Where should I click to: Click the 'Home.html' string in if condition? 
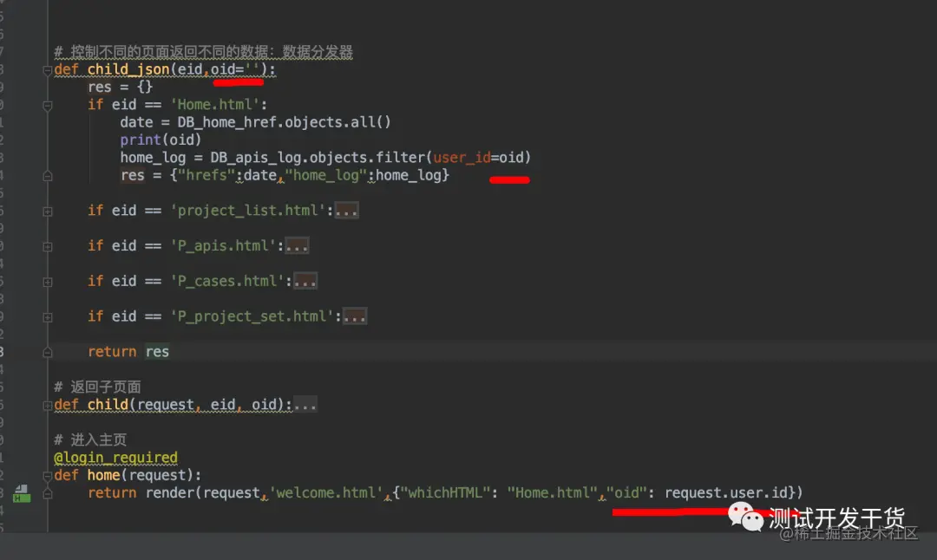pos(214,105)
